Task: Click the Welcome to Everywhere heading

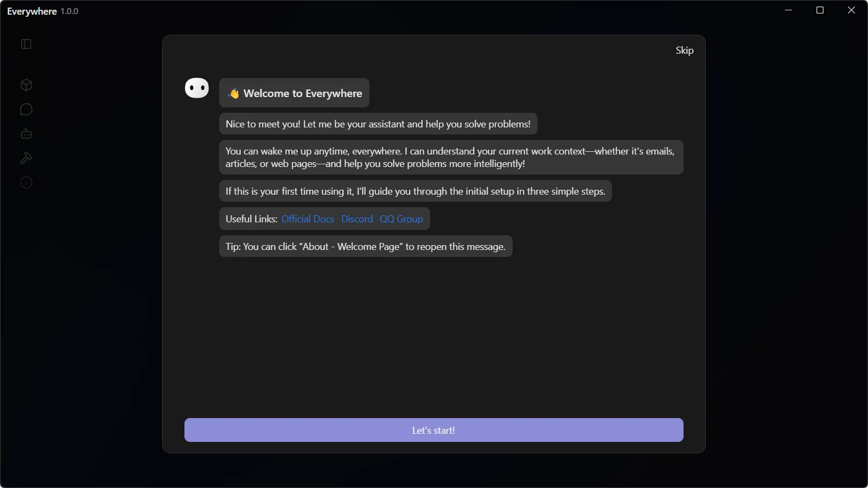Action: click(x=303, y=93)
